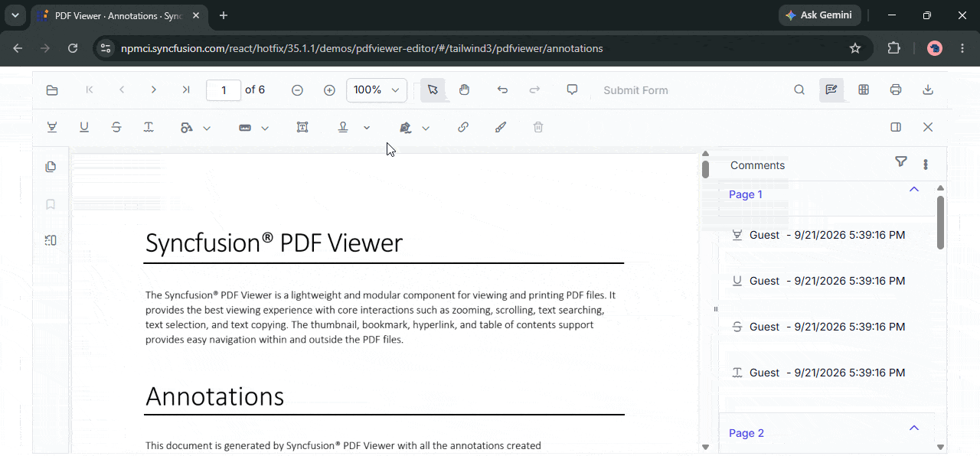Redo the last action
The image size is (980, 456).
(x=535, y=90)
